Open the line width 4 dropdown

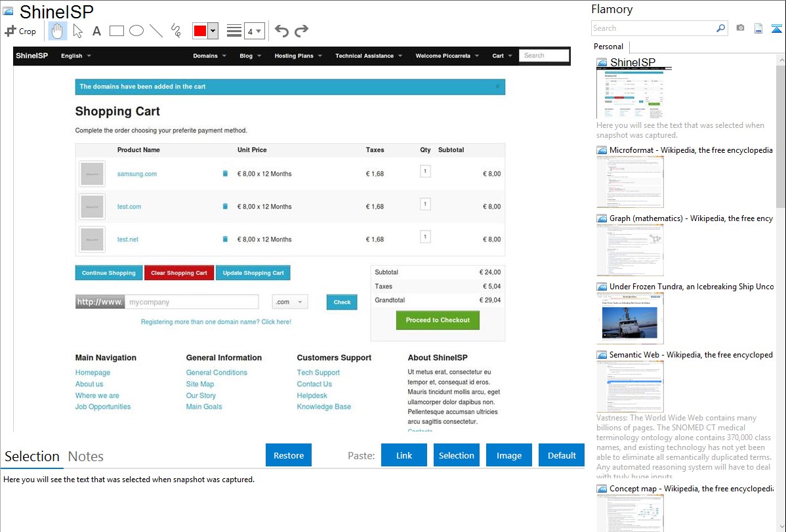[254, 31]
